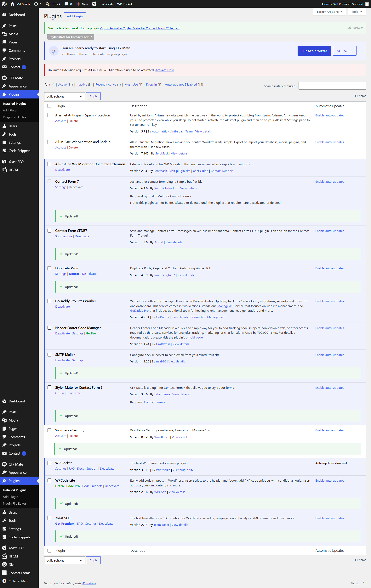Open the Go Pro link for Header Footer Code Manager
Viewport: 371px width, 588px height.
[x=91, y=333]
